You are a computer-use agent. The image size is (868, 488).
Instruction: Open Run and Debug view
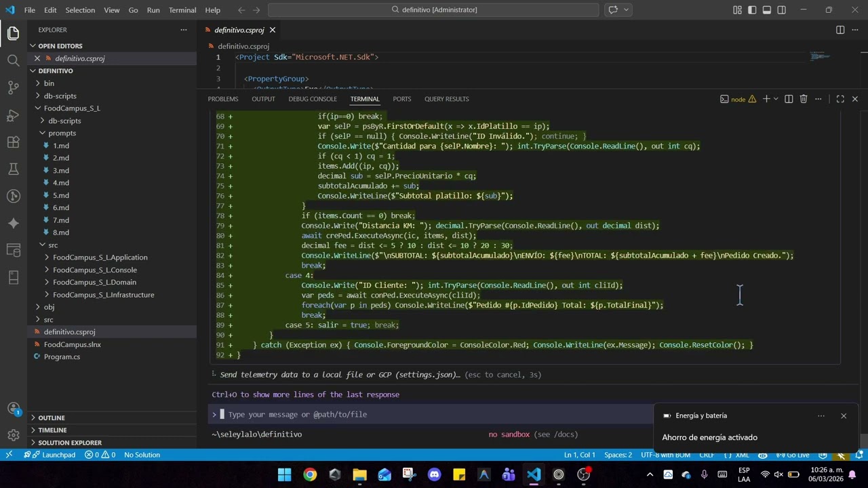pos(13,115)
